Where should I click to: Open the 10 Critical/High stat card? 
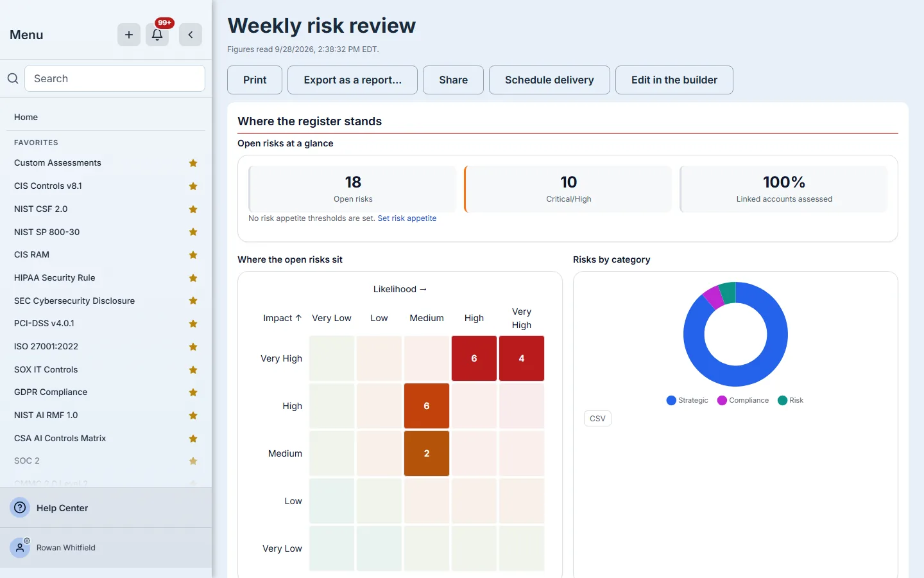(569, 189)
